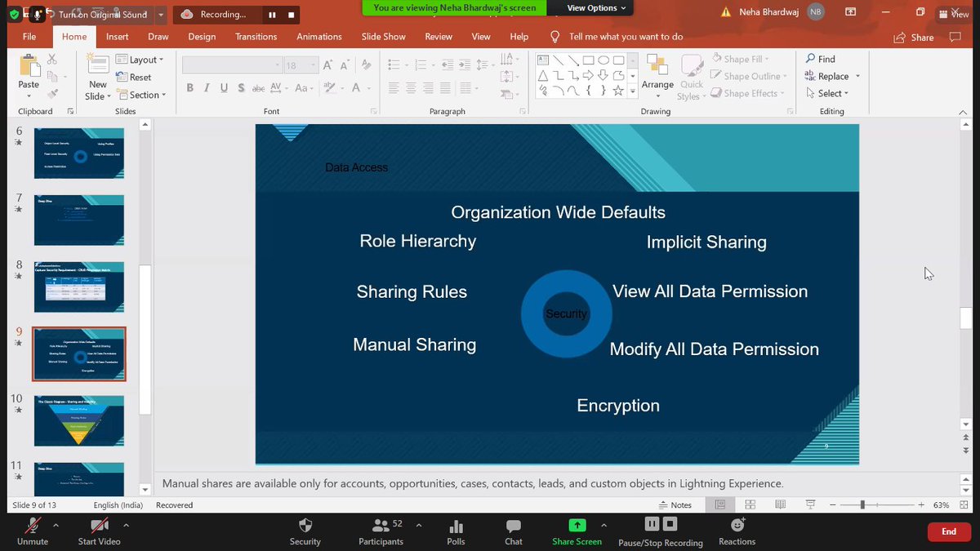Viewport: 980px width, 551px height.
Task: Click green Share Screen icon
Action: 577,525
